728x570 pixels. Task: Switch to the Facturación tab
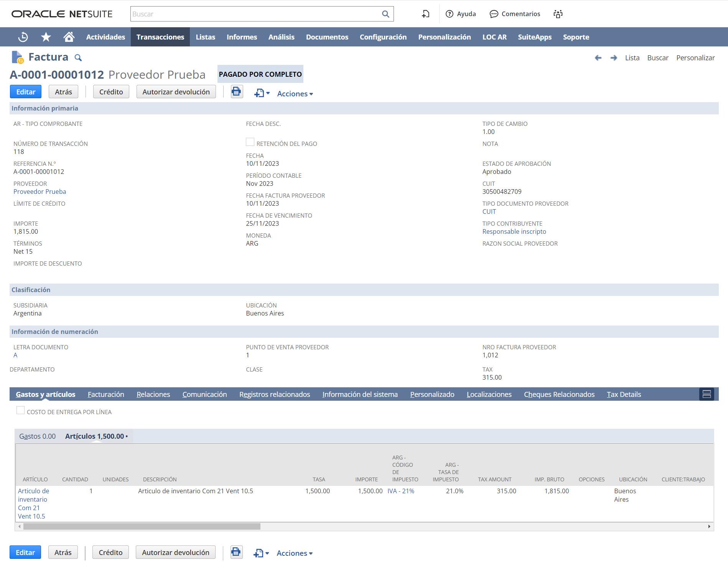pos(106,394)
